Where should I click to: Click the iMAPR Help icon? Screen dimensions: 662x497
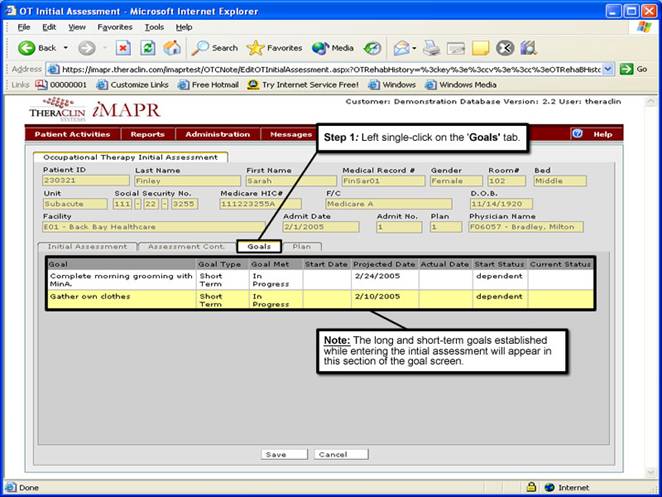click(x=577, y=134)
